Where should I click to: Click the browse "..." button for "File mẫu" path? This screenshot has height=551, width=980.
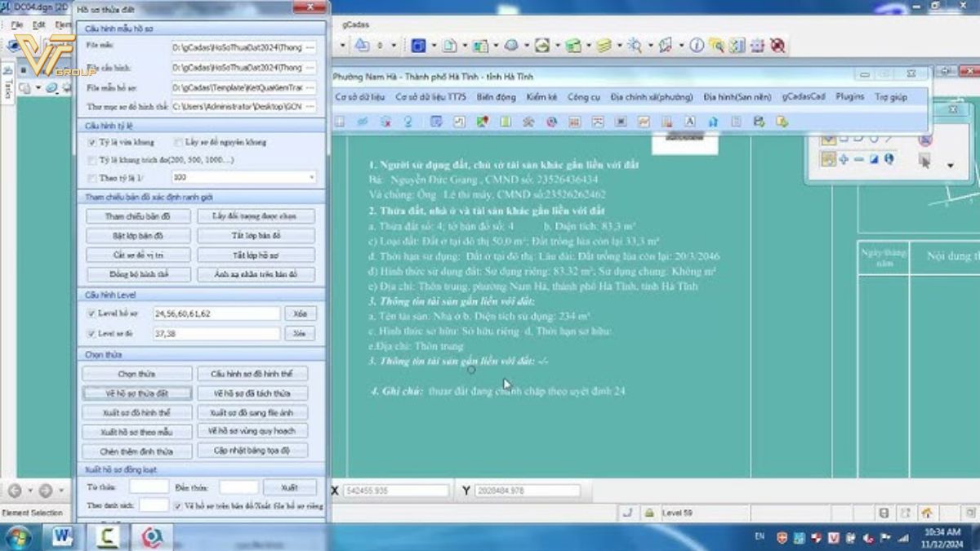(x=311, y=47)
